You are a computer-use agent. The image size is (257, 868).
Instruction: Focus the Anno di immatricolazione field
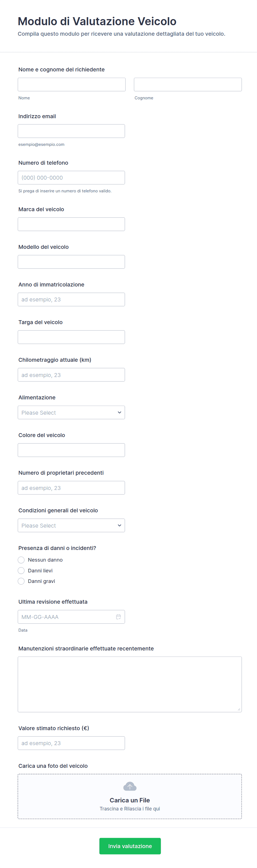pyautogui.click(x=71, y=299)
